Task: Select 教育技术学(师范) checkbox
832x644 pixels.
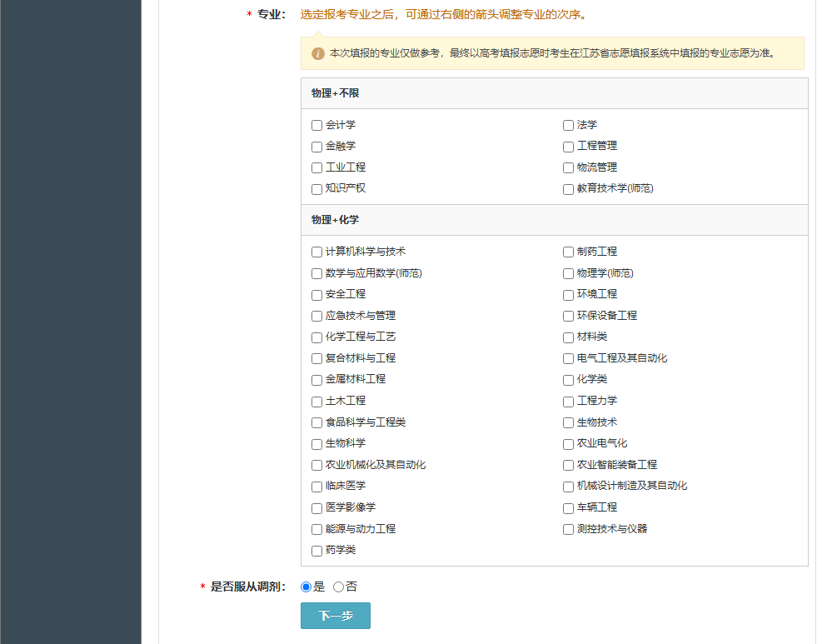Action: point(568,189)
